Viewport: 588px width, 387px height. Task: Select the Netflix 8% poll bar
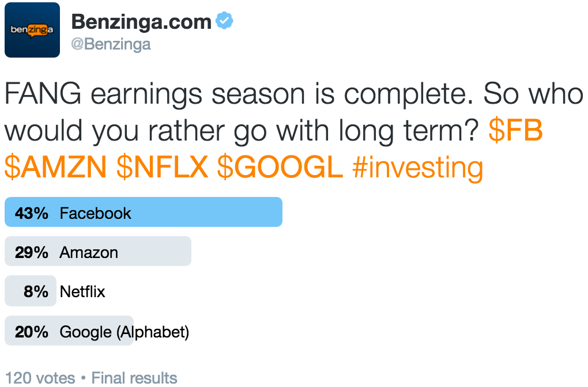pyautogui.click(x=31, y=291)
